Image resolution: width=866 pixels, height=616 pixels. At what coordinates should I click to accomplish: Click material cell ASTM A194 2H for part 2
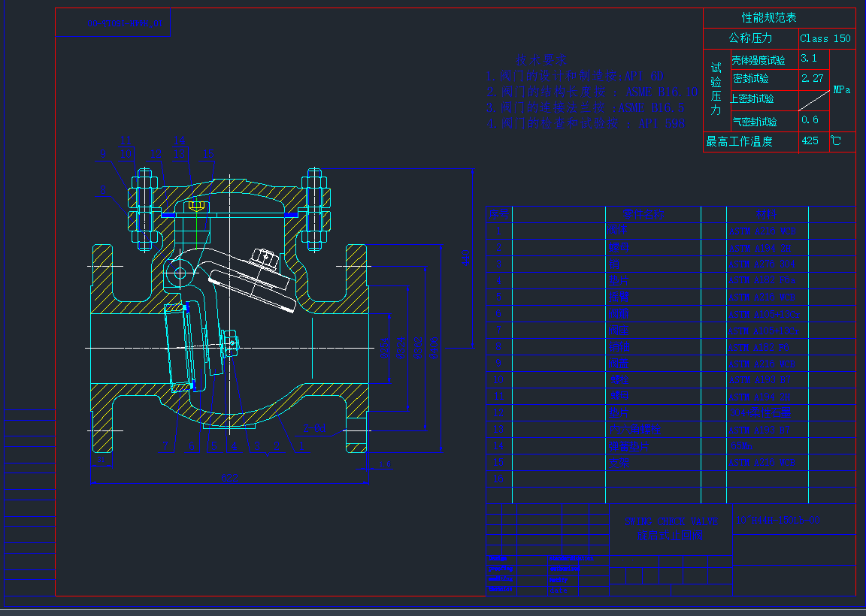pos(762,248)
